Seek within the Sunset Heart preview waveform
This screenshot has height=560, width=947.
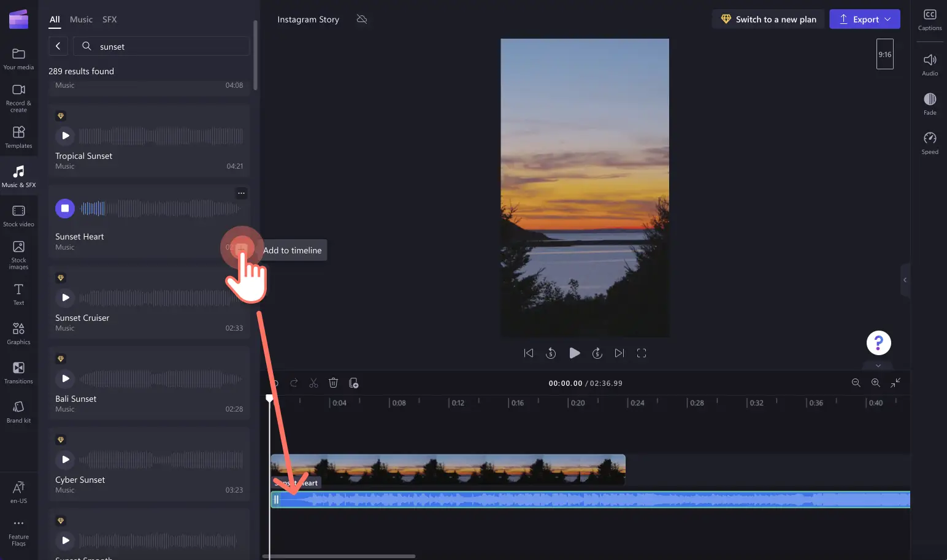coord(161,209)
